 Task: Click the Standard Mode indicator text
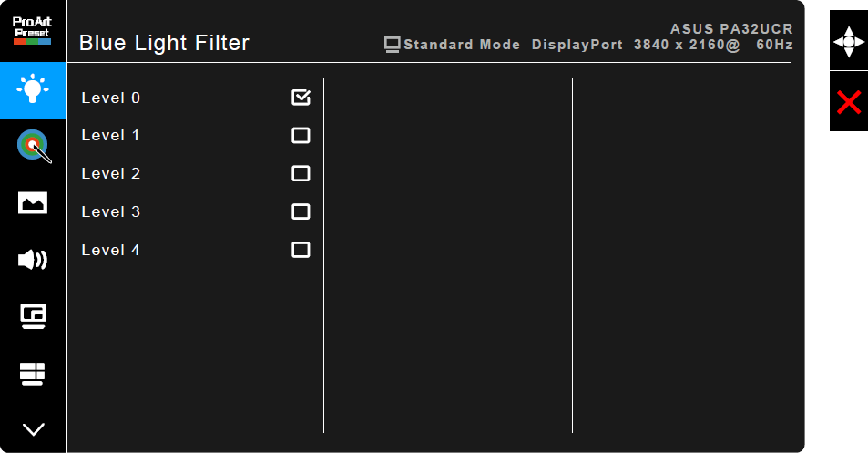tap(462, 45)
